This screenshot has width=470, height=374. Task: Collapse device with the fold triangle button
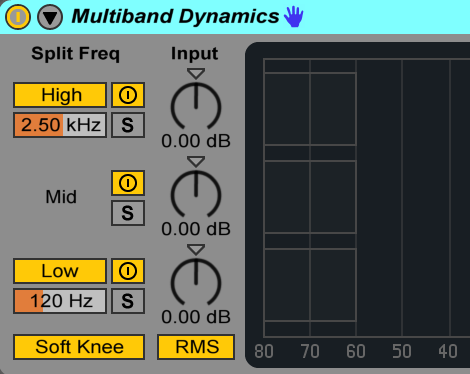tap(50, 17)
